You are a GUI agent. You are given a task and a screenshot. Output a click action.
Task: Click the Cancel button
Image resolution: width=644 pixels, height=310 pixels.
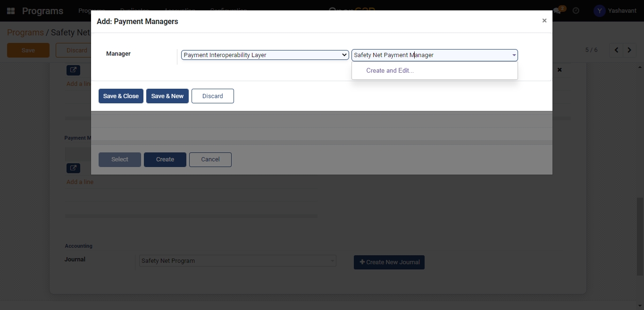pos(210,159)
